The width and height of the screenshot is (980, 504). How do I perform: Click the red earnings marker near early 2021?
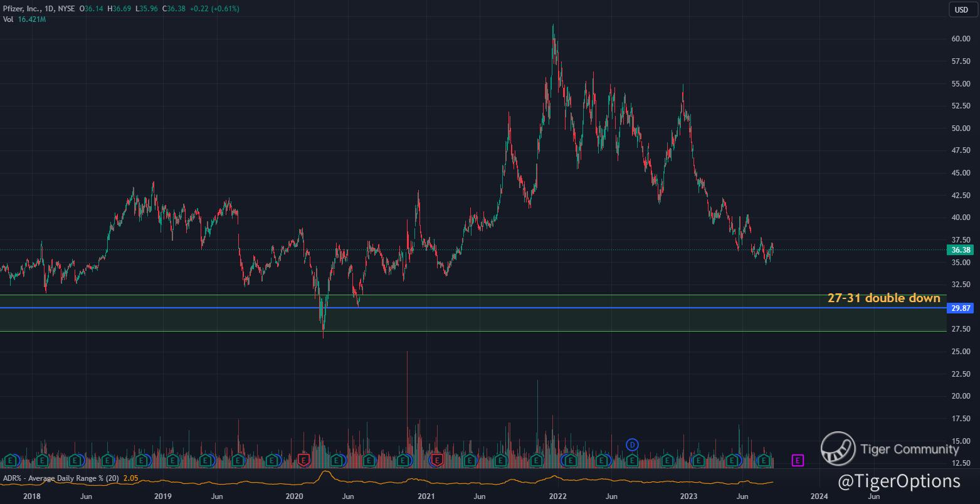[x=437, y=461]
